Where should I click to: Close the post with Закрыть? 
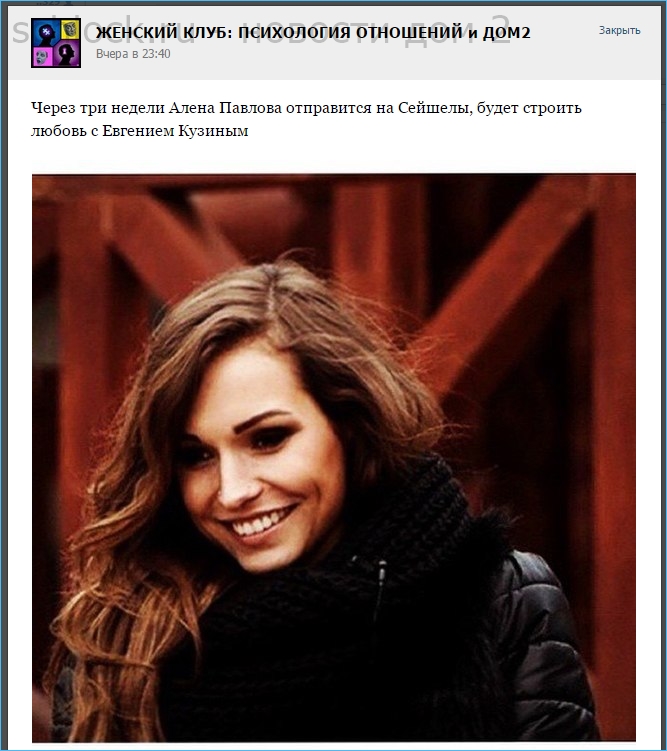click(x=619, y=30)
